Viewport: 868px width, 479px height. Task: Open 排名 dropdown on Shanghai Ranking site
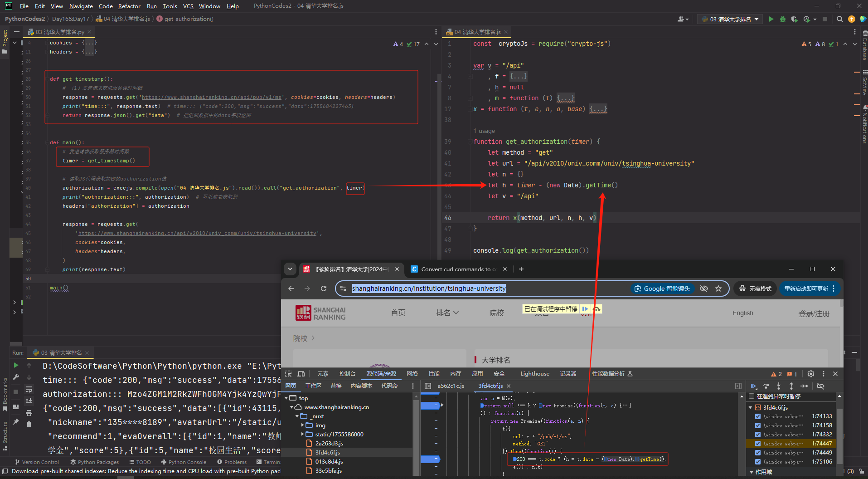(447, 313)
